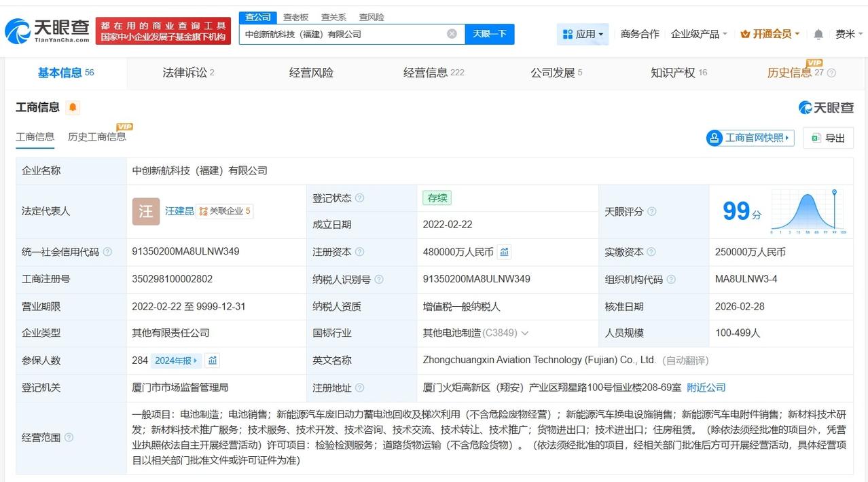
Task: Click the 天眼一下 search button
Action: click(489, 34)
